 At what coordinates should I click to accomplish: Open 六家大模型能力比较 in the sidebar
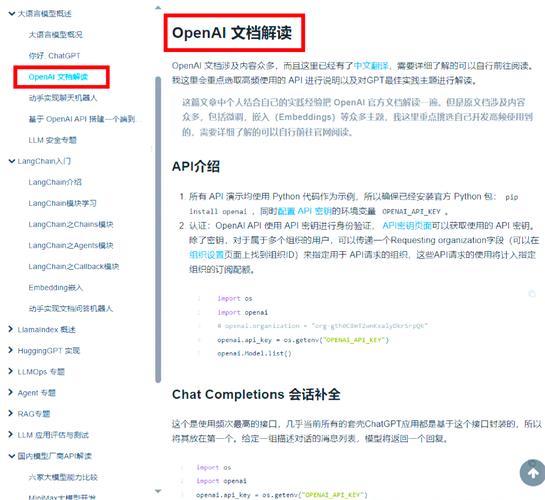pos(63,477)
